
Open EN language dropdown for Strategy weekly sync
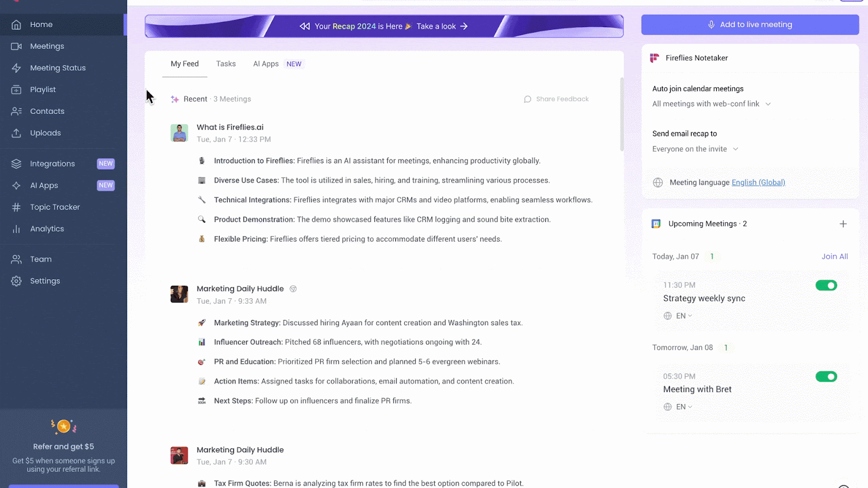tap(684, 316)
